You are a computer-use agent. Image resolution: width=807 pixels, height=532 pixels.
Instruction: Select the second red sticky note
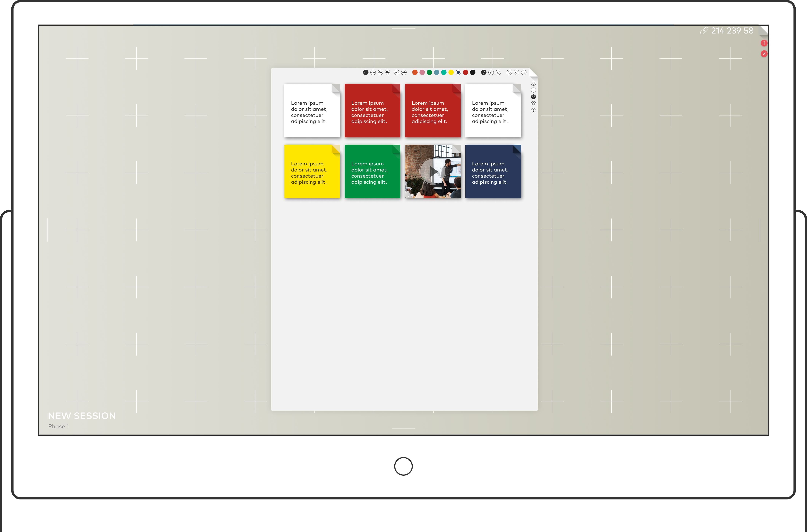[433, 111]
